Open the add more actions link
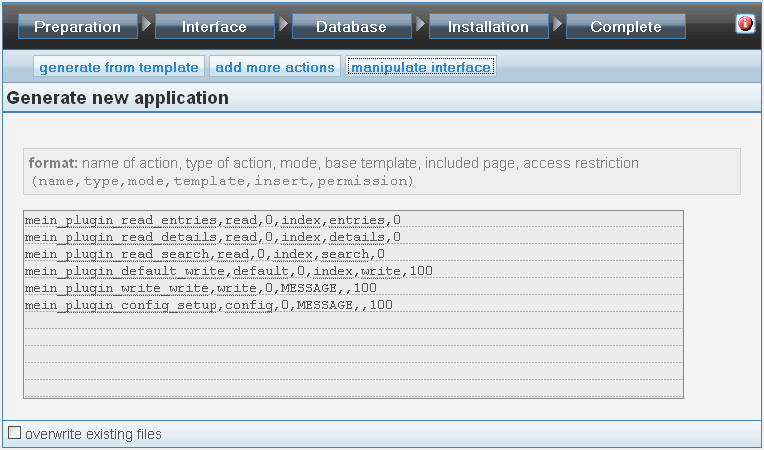Viewport: 764px width, 450px height. click(275, 67)
